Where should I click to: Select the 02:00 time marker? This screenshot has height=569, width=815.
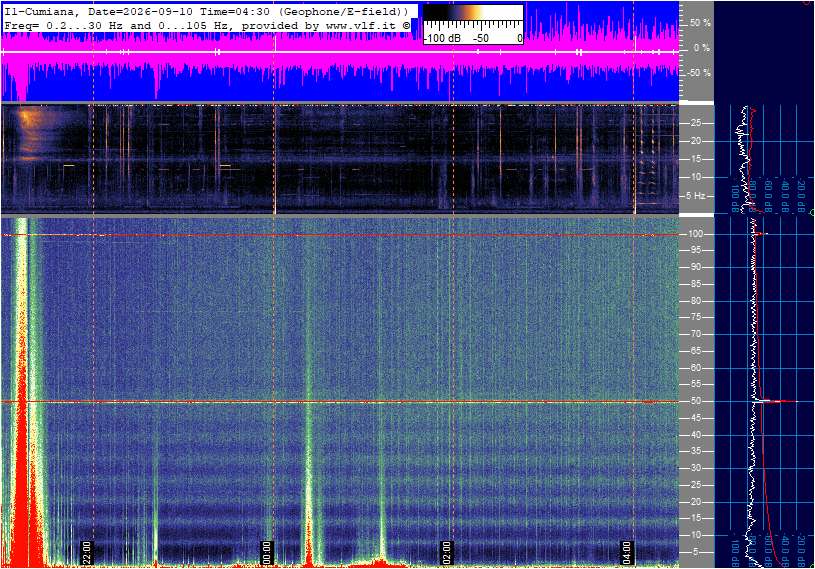click(446, 553)
